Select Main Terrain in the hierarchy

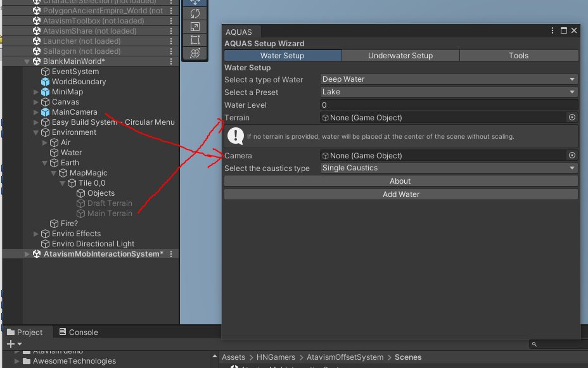point(110,213)
